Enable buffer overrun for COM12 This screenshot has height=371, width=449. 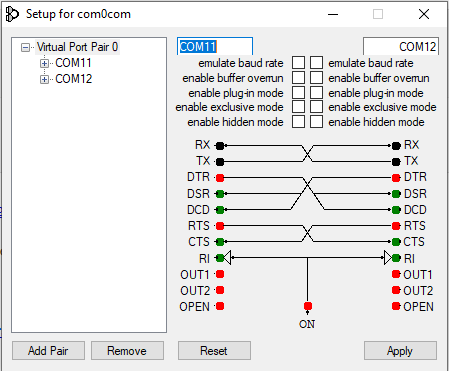pyautogui.click(x=316, y=77)
